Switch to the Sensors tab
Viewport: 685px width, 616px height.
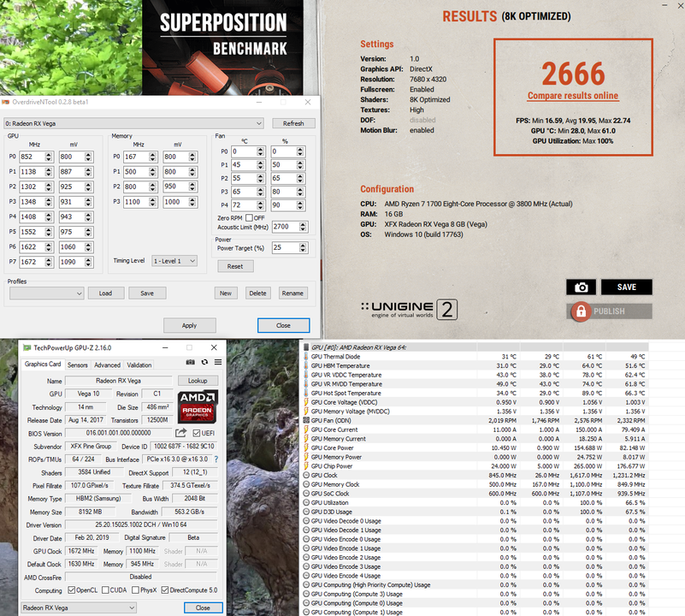(x=77, y=365)
